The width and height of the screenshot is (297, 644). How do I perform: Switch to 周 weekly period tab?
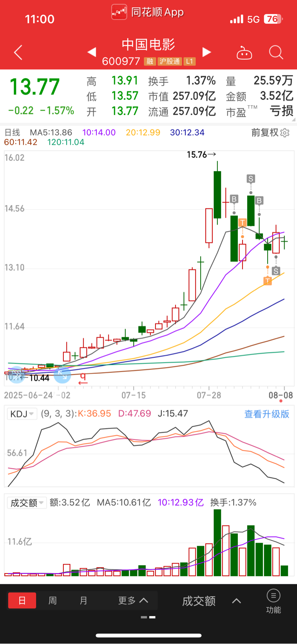53,601
